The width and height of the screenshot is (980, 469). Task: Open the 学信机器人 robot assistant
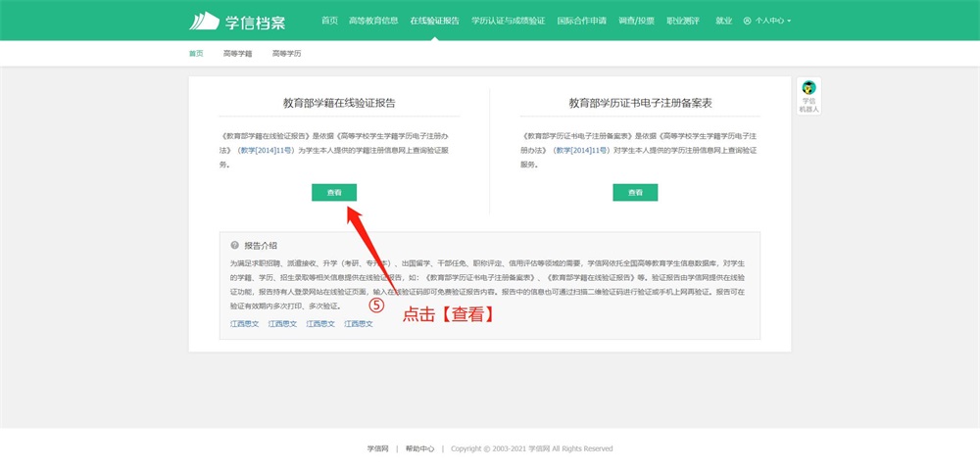808,96
